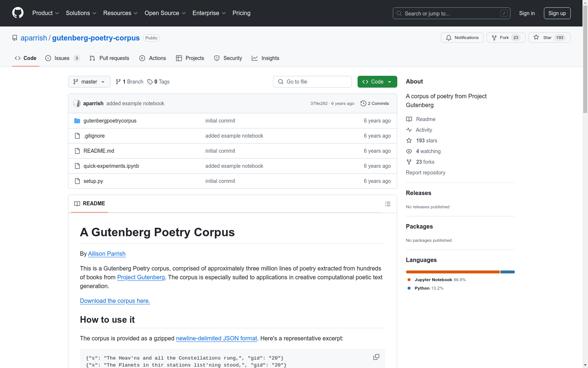
Task: Open commit hash 379e292
Action: point(319,103)
